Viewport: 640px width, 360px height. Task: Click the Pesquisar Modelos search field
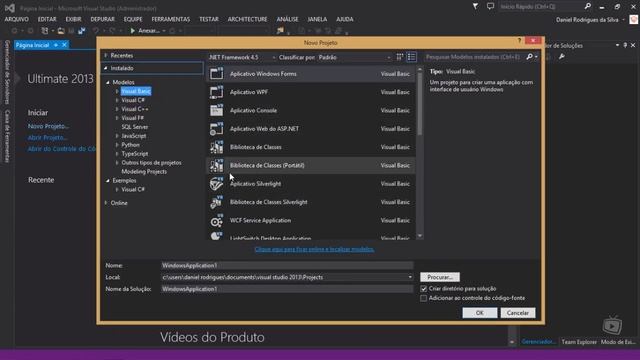point(475,57)
